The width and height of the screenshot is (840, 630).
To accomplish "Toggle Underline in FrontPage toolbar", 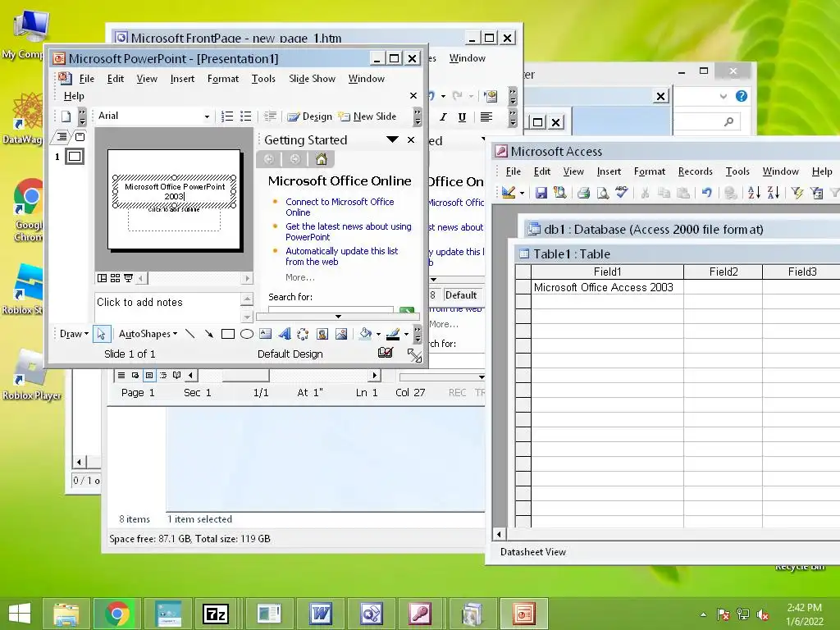I will click(462, 116).
